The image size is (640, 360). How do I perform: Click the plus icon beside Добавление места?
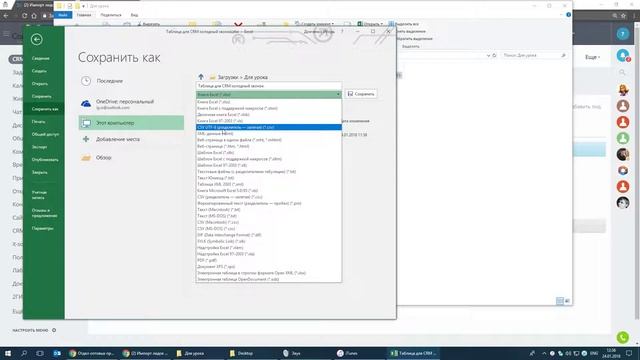(86, 139)
